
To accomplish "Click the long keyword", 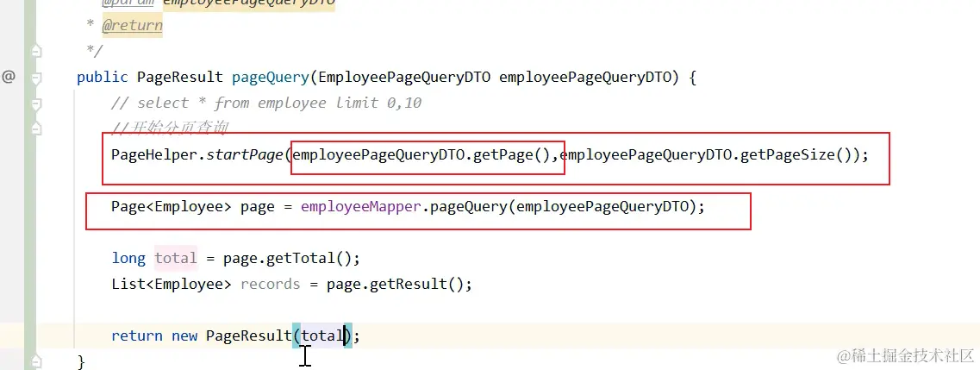I will pyautogui.click(x=128, y=258).
